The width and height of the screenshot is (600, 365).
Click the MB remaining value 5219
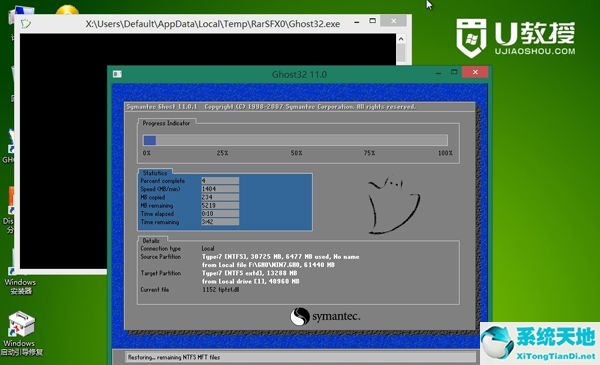click(x=220, y=205)
